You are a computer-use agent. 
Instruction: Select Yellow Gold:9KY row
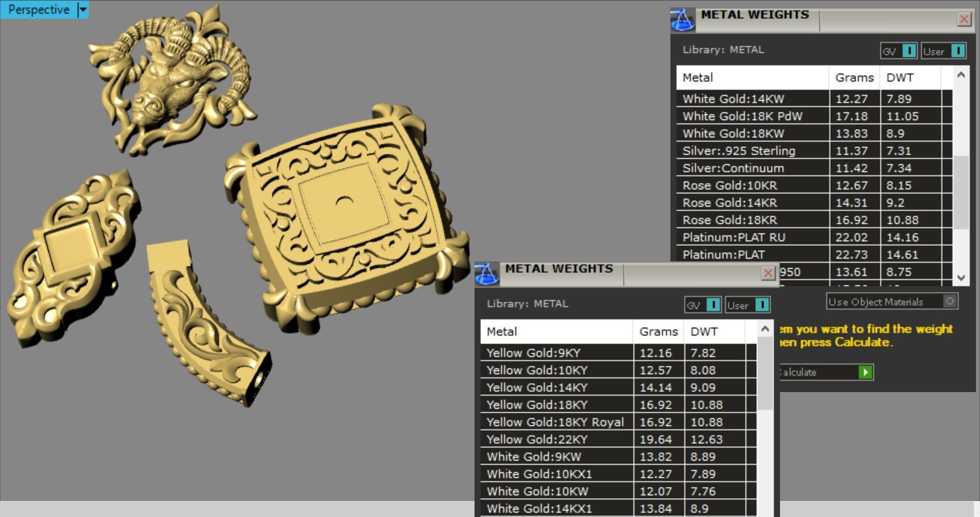618,353
